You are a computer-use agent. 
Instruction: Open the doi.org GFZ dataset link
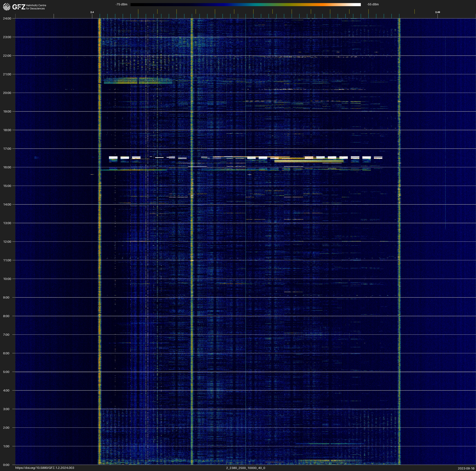pyautogui.click(x=45, y=468)
